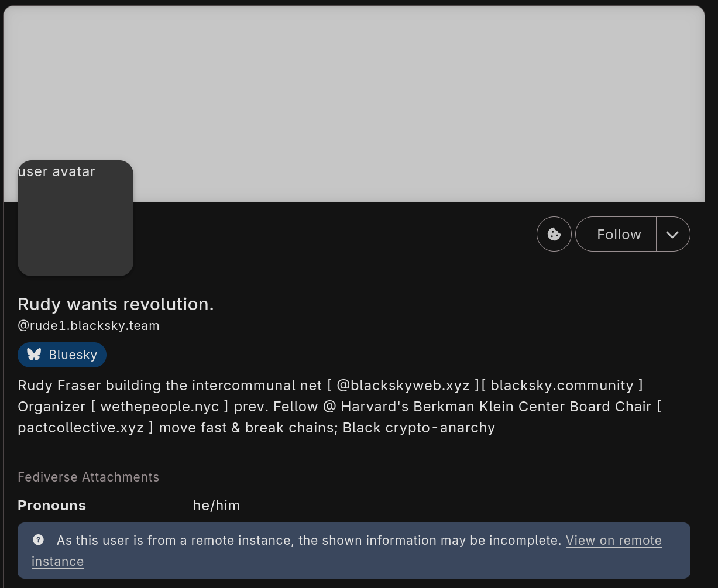Click the remote instance notice message text
Image resolution: width=718 pixels, height=588 pixels.
point(308,541)
